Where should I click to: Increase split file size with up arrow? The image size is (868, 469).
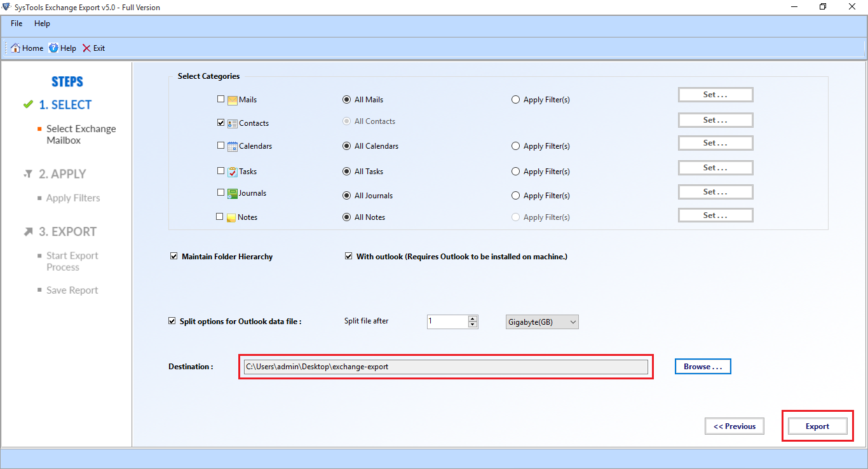pyautogui.click(x=472, y=318)
